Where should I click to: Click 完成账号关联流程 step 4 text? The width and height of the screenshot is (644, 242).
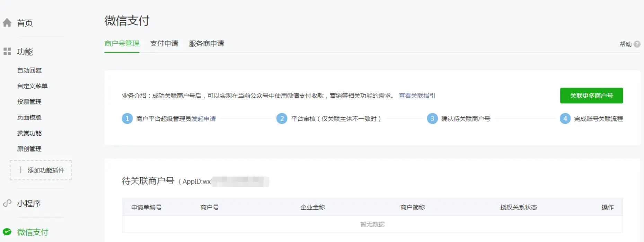click(x=598, y=119)
